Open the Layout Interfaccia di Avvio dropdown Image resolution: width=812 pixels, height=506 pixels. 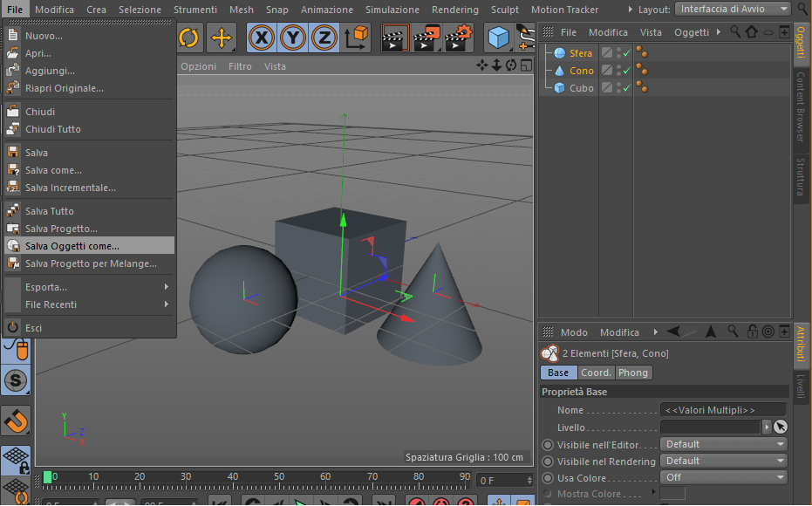[733, 9]
